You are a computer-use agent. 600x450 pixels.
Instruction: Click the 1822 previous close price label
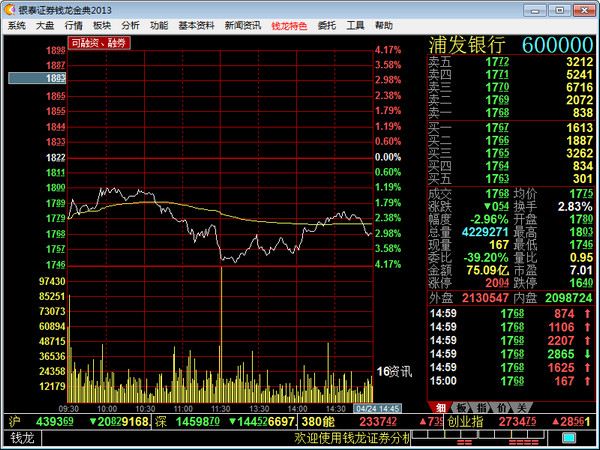click(55, 158)
